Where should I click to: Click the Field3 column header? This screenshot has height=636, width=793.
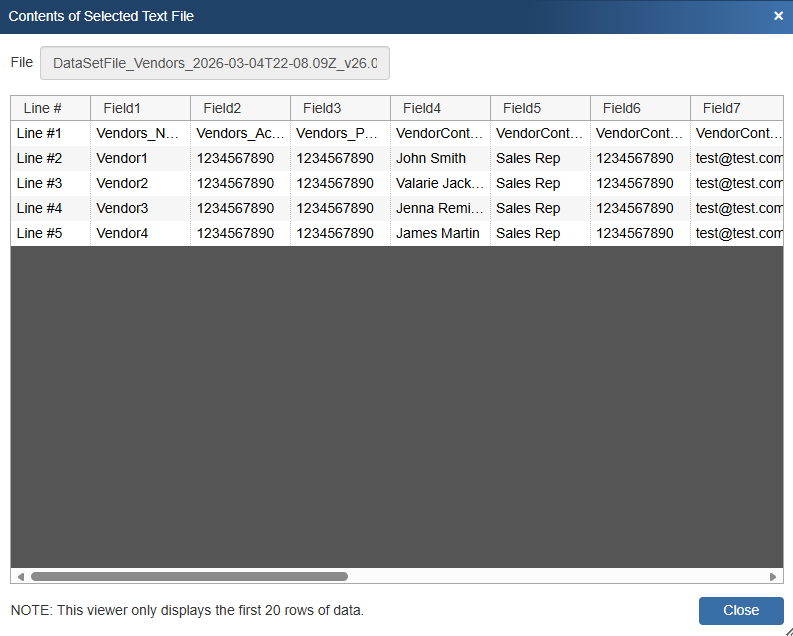click(322, 108)
